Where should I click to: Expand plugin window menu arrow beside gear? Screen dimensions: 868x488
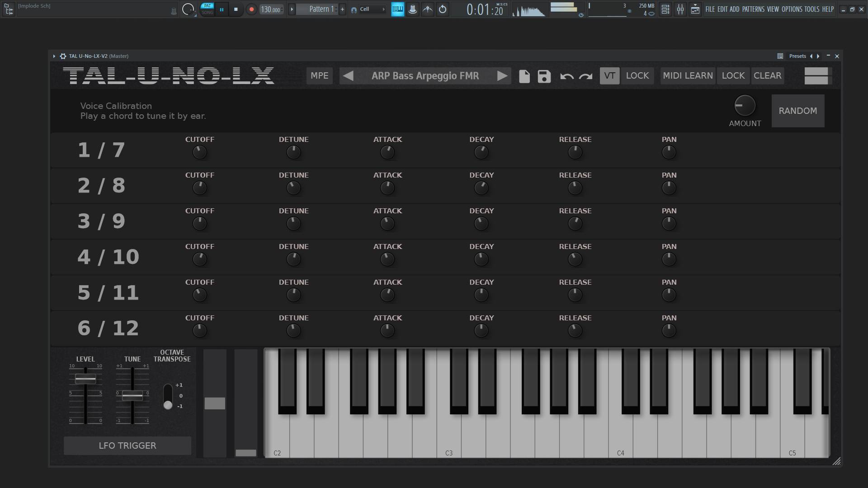click(x=54, y=56)
